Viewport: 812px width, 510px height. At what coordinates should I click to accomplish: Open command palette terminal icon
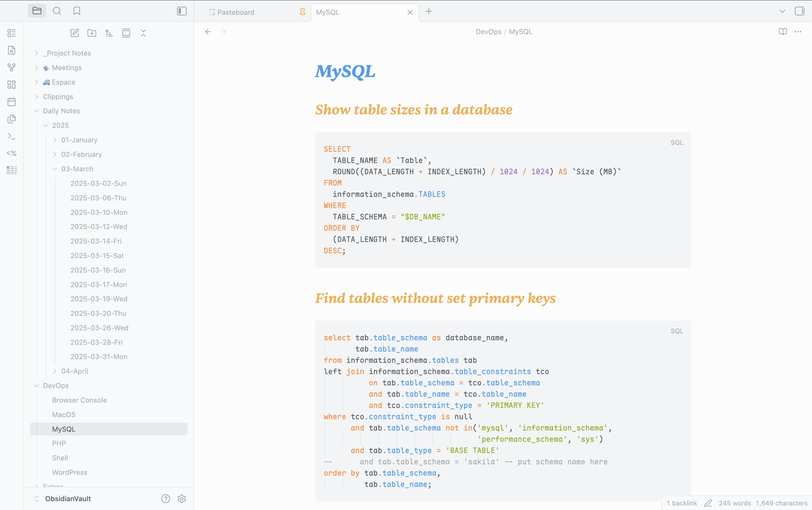pyautogui.click(x=12, y=136)
